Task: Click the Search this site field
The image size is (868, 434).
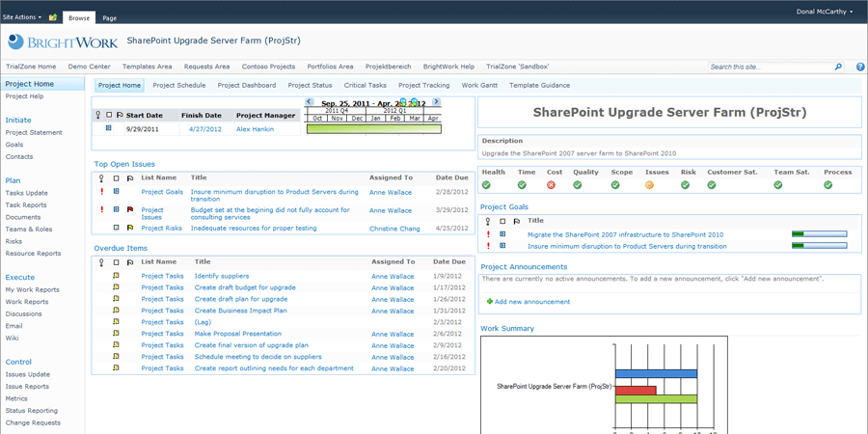Action: (771, 67)
